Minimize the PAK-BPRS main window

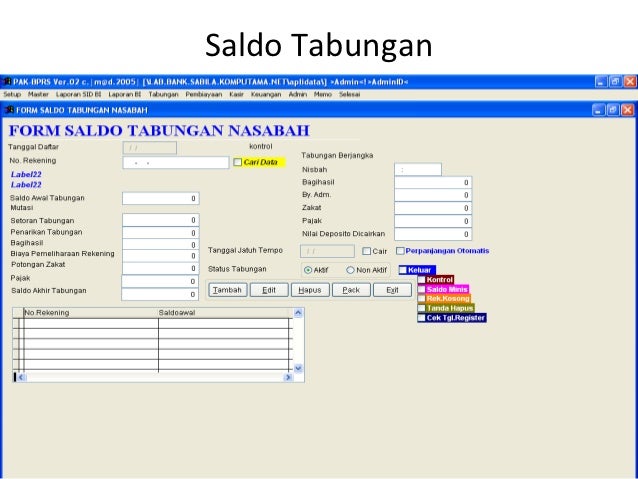(x=601, y=82)
